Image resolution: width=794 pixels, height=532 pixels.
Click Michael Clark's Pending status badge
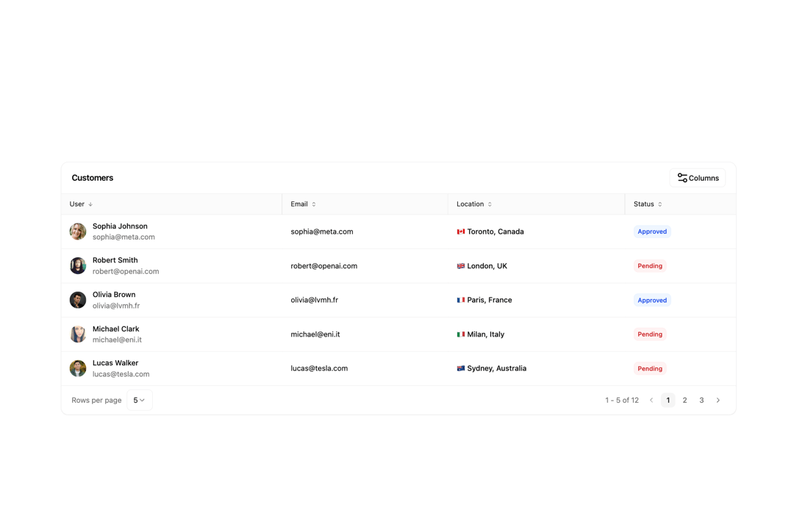click(650, 334)
